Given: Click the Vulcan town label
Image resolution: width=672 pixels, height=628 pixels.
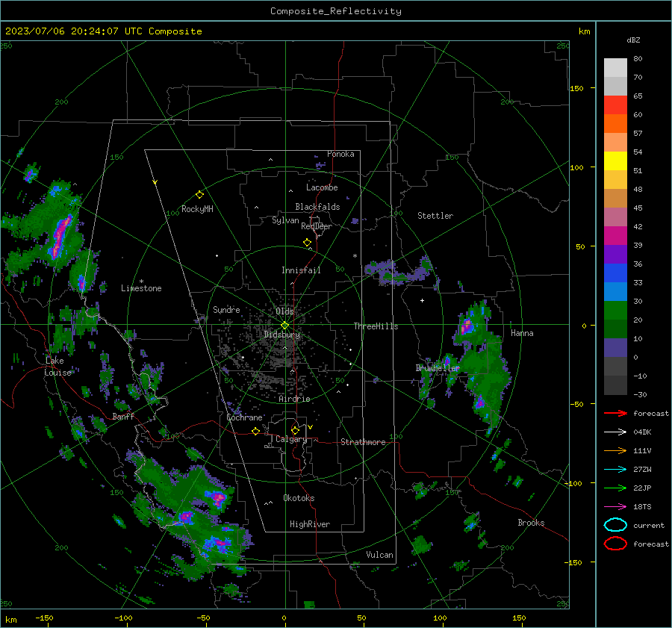Looking at the screenshot, I should tap(379, 555).
